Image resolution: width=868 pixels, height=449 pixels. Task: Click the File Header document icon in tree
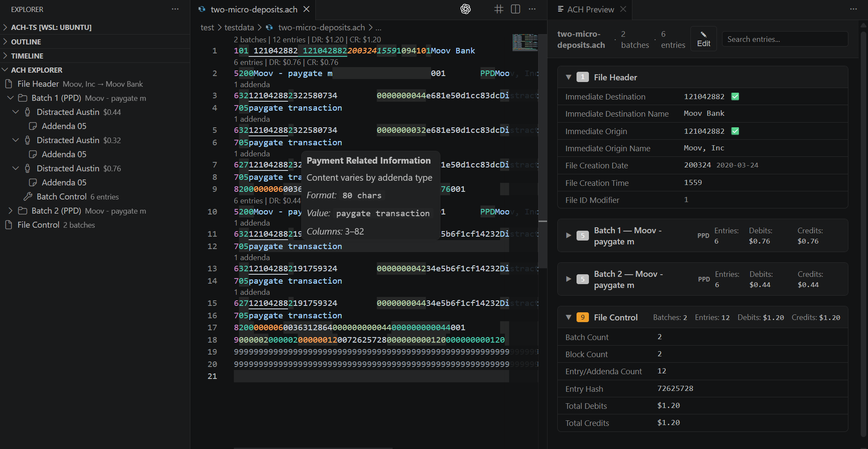(x=9, y=84)
